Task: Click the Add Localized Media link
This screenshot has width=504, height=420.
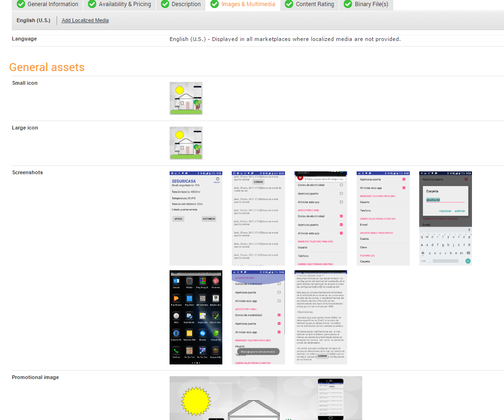Action: tap(85, 20)
